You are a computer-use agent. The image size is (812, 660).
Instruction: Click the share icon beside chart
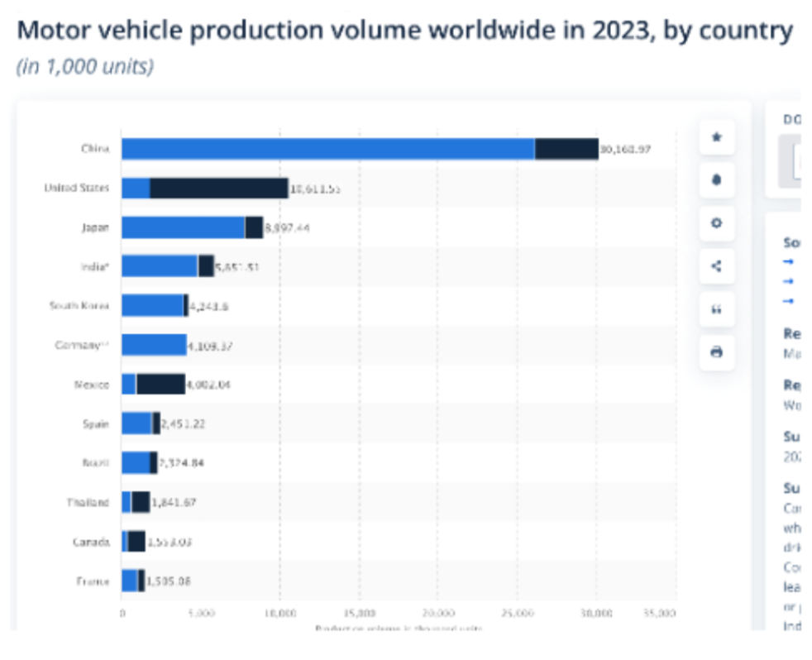pyautogui.click(x=716, y=265)
